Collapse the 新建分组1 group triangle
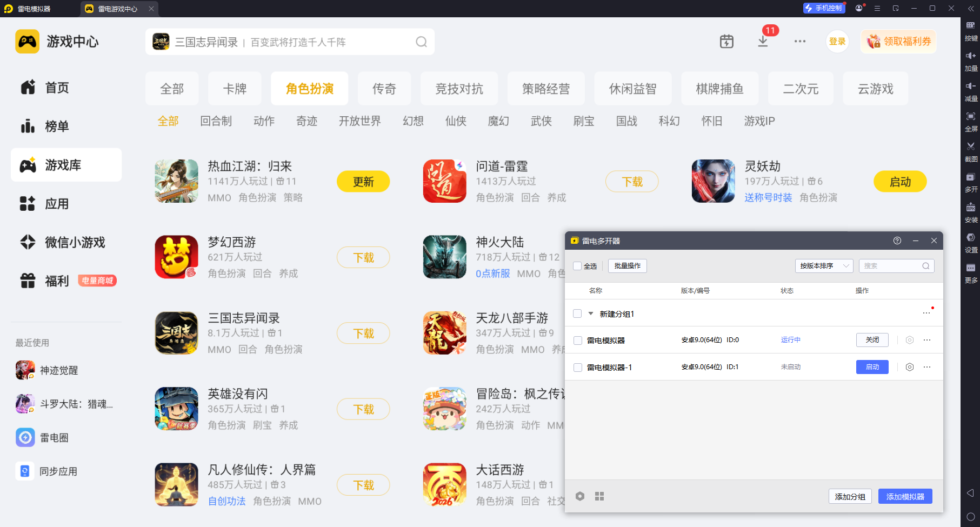Screen dimensions: 980x527 pyautogui.click(x=591, y=313)
